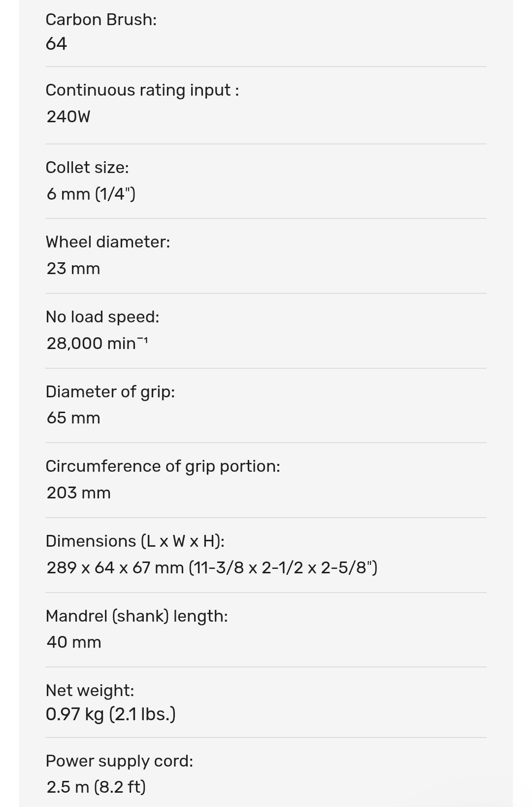Click the Mandrel (shank) length label

[136, 616]
